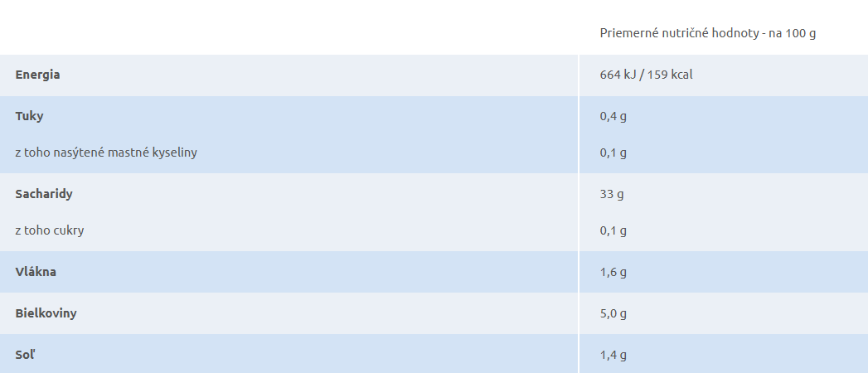Click the Tuky row label

(x=29, y=116)
